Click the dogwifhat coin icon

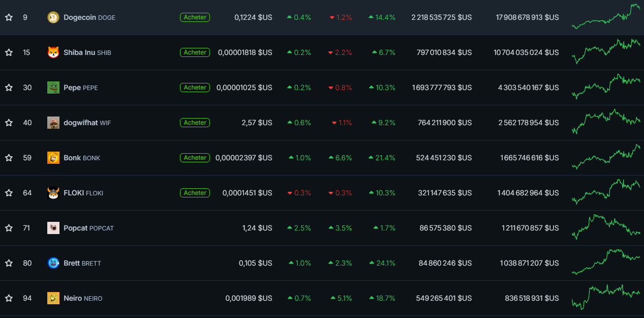[x=53, y=122]
